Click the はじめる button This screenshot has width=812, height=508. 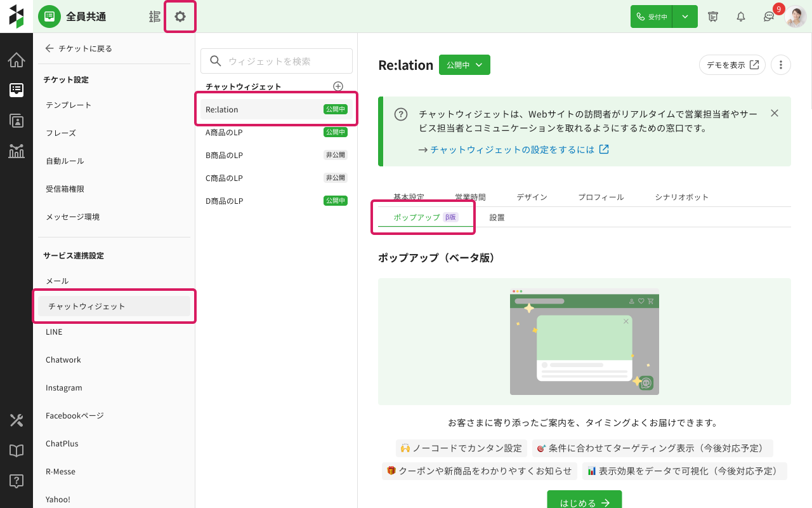coord(584,502)
